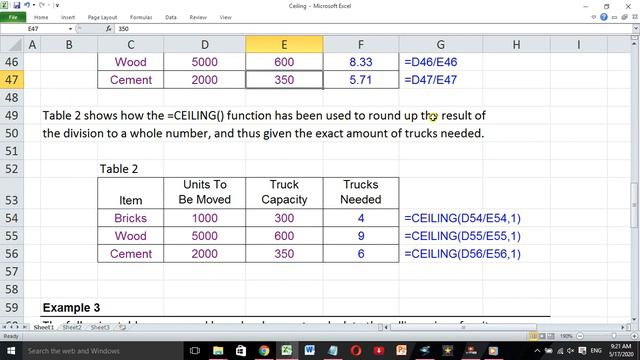This screenshot has width=640, height=360.
Task: Open File Explorer from taskbar
Action: click(218, 351)
